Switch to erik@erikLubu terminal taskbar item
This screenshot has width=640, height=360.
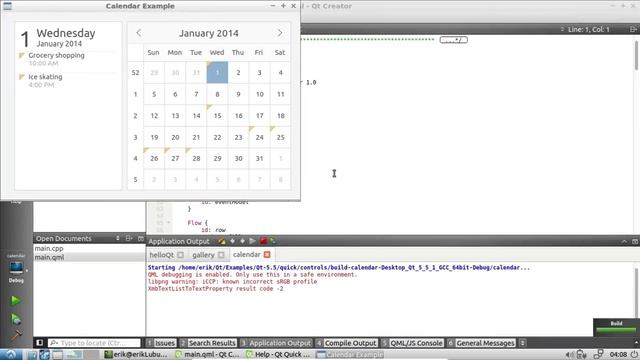coord(136,354)
